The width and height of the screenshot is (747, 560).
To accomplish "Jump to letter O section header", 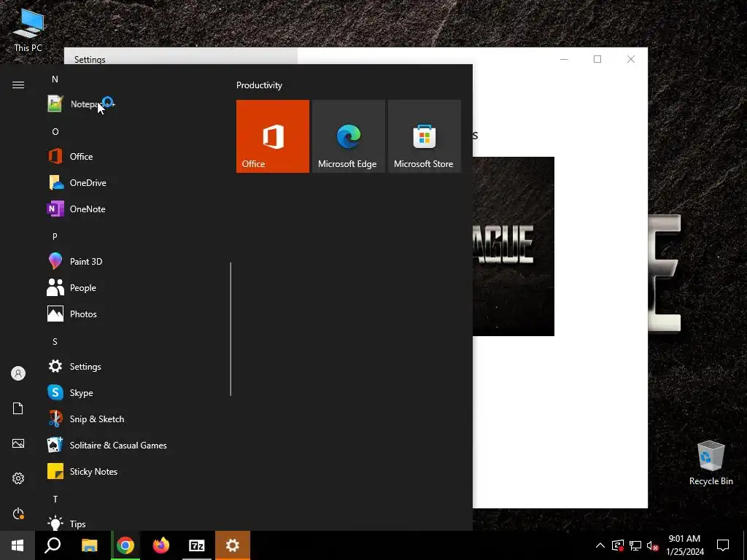I will [x=55, y=131].
